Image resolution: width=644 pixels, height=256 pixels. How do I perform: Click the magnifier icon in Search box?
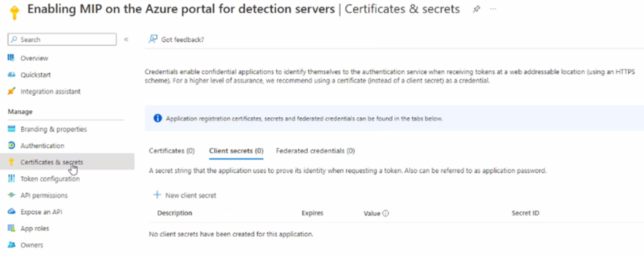tap(14, 40)
